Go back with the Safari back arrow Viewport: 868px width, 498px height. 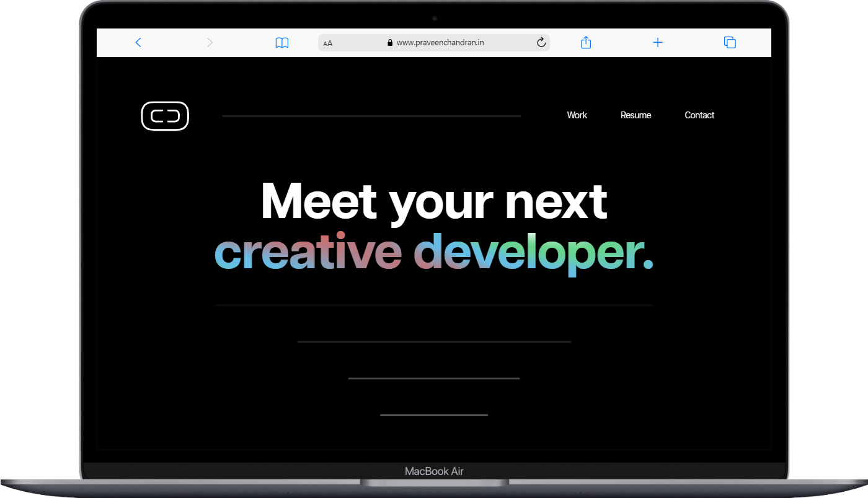[138, 42]
